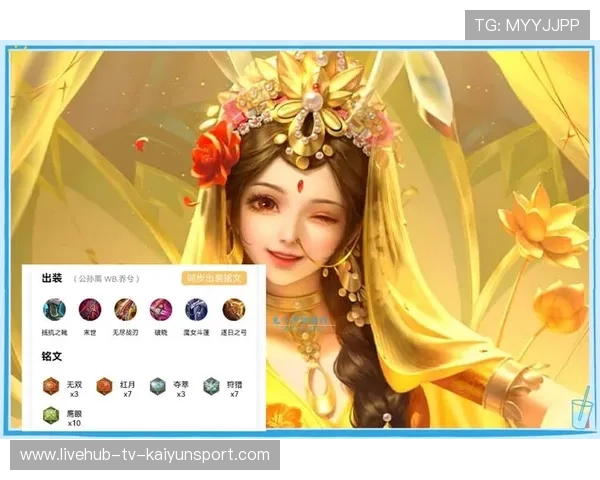Click the 抵抗之靴 equipment icon
The image size is (600, 480).
click(x=53, y=309)
